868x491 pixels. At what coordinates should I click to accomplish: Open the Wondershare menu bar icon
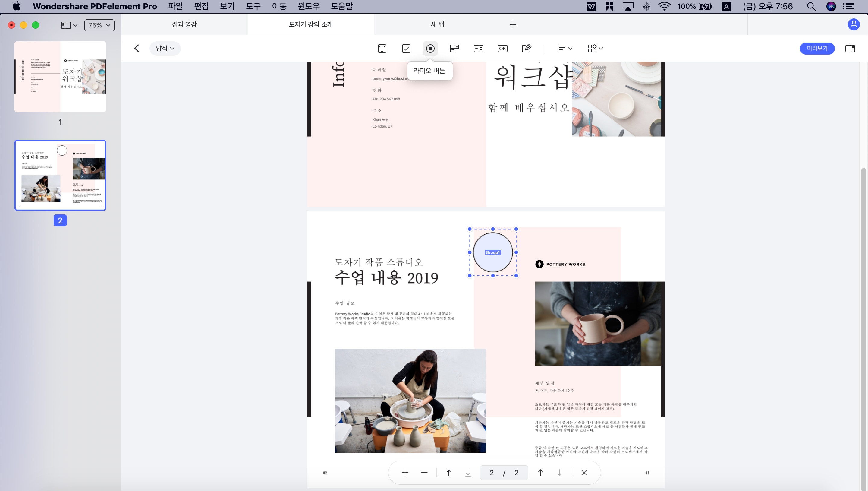pyautogui.click(x=591, y=6)
